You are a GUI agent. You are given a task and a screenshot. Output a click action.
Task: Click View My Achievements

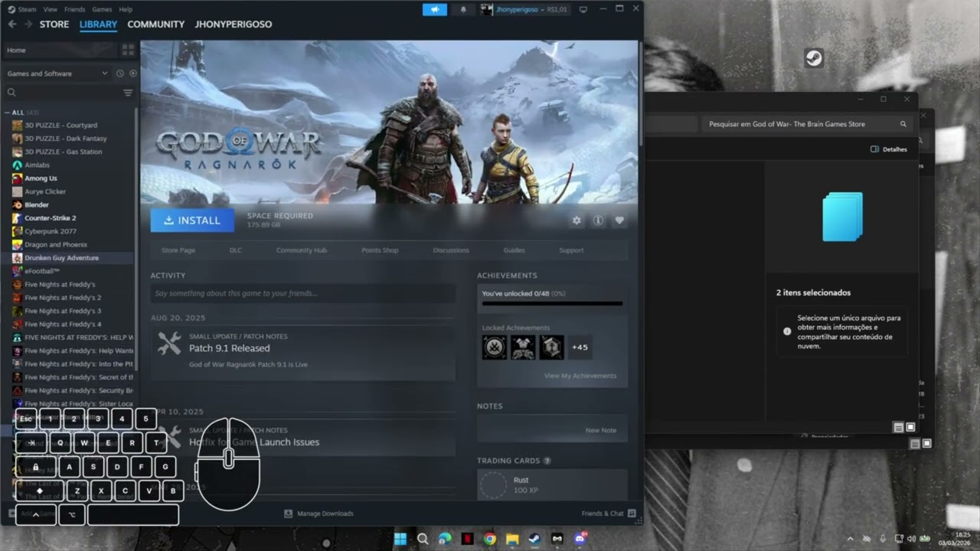pos(580,376)
